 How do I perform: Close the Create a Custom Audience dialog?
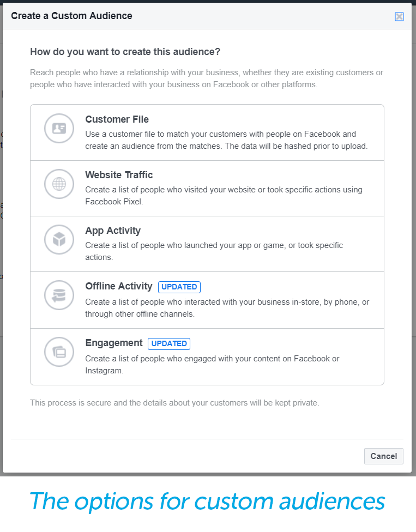point(399,16)
